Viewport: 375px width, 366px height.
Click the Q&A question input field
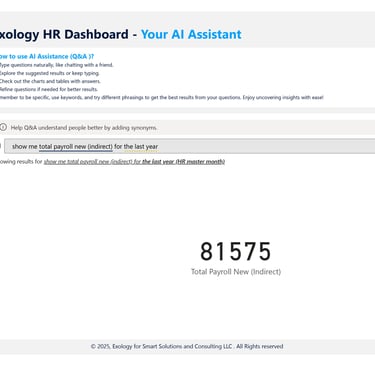pyautogui.click(x=190, y=146)
